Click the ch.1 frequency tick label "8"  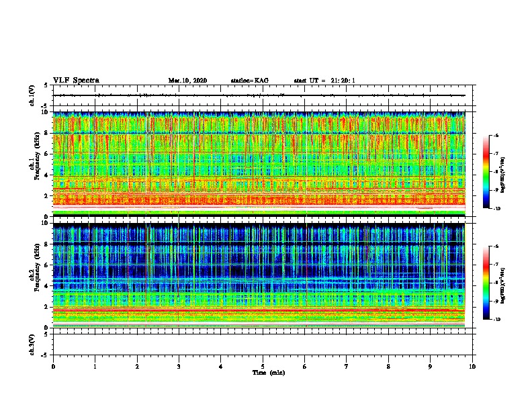click(47, 133)
